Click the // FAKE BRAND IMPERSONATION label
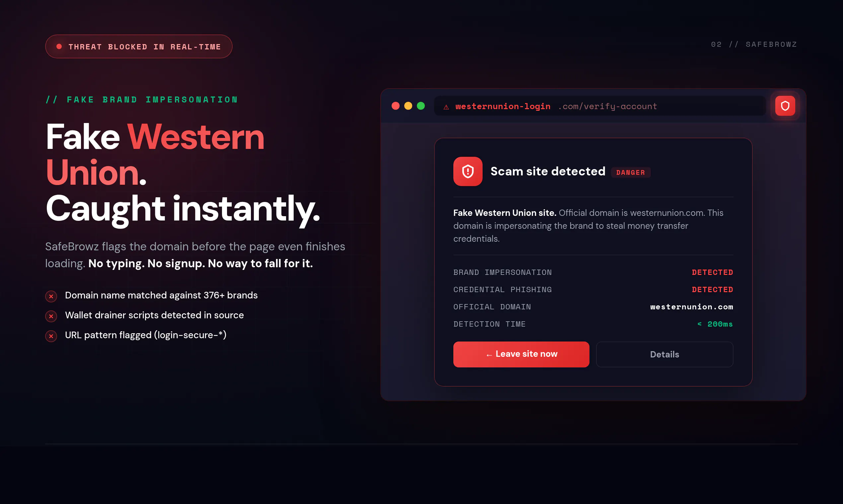This screenshot has width=843, height=504. point(142,100)
